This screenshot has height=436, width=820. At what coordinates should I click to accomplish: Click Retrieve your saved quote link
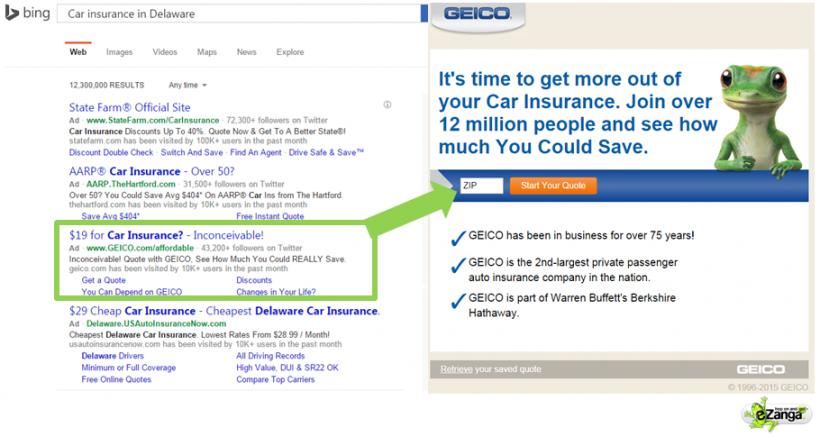coord(491,369)
